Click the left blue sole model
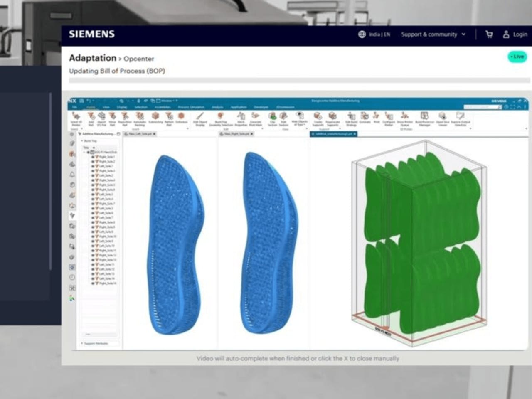The height and width of the screenshot is (399, 532). click(175, 244)
